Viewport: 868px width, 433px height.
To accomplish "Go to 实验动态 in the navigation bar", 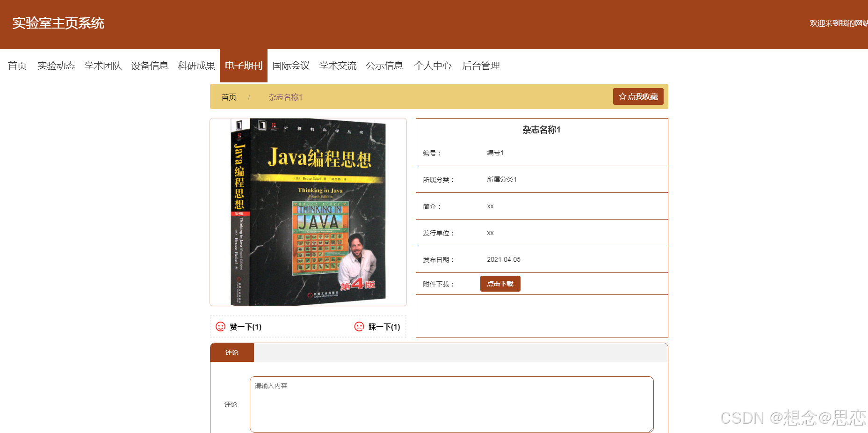I will click(56, 66).
